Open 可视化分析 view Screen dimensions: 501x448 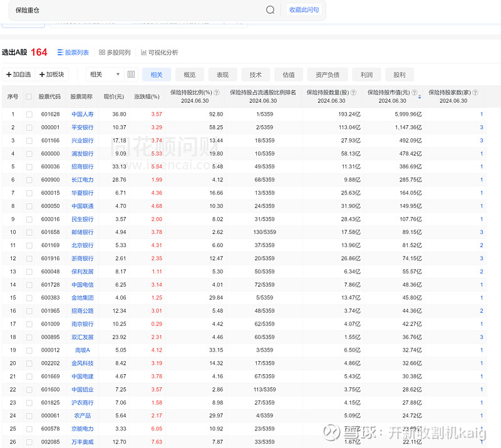[160, 53]
